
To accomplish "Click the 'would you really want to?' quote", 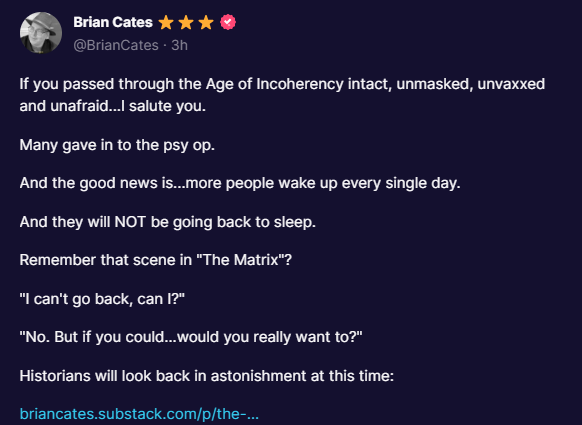I will (270, 337).
